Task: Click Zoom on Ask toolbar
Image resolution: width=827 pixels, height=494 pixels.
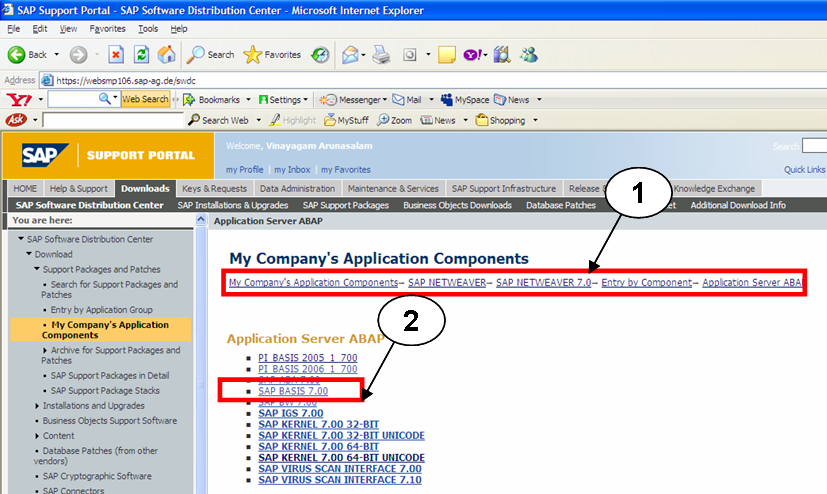Action: click(395, 120)
